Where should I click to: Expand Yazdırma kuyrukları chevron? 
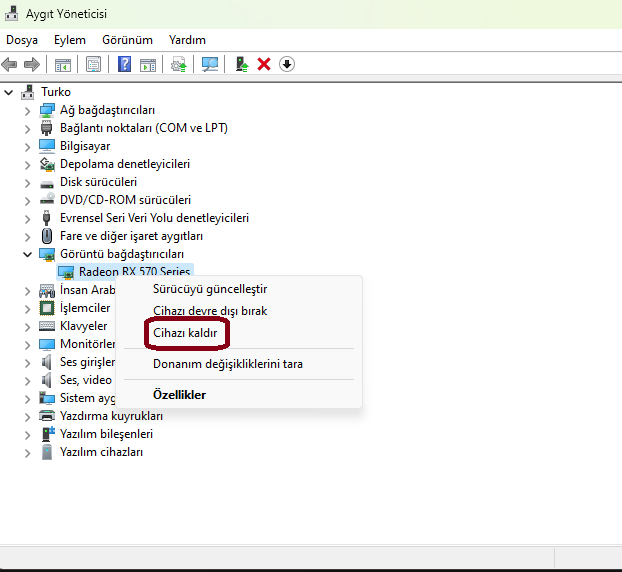27,417
